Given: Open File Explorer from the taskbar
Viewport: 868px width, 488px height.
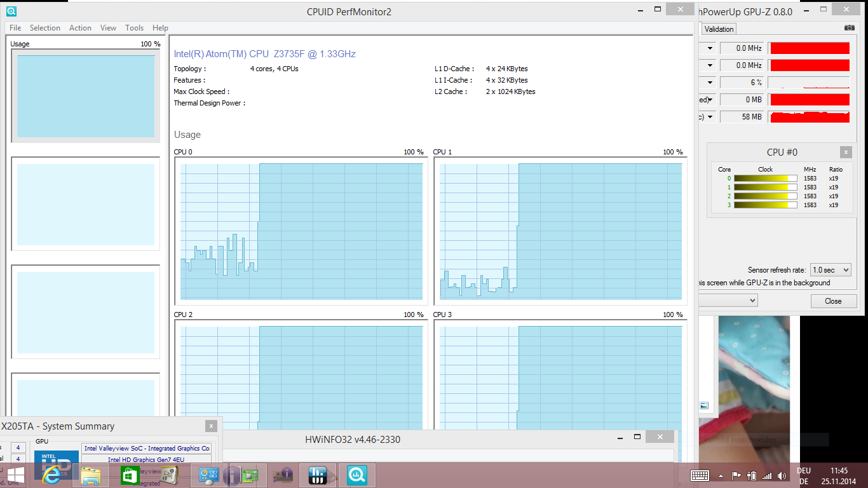Looking at the screenshot, I should pyautogui.click(x=91, y=475).
